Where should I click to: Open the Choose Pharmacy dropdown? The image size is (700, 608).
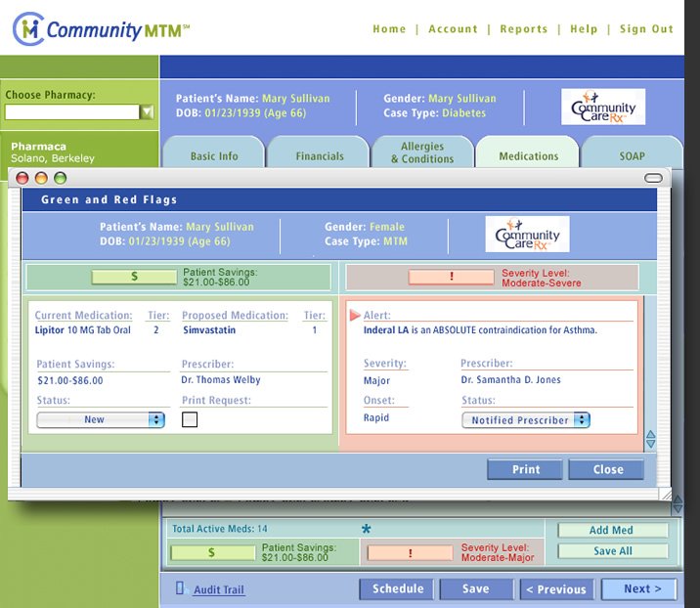point(147,112)
